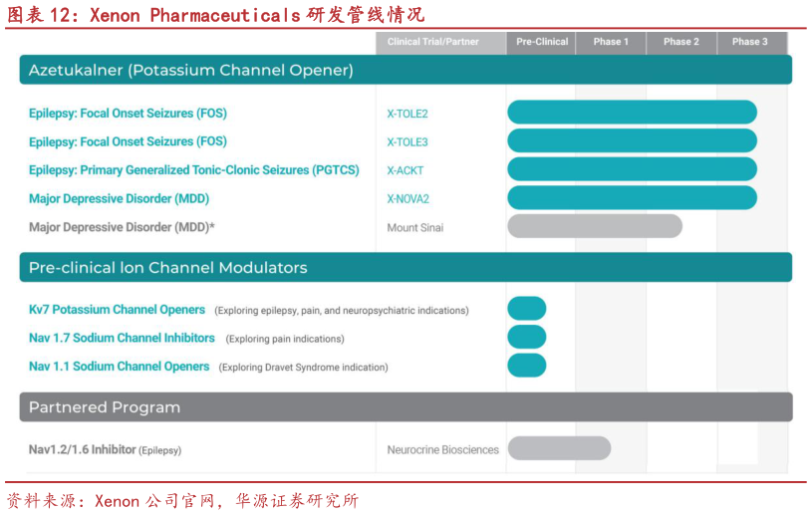Click the source note 资料来源 at bottom
The image size is (812, 515).
pyautogui.click(x=182, y=500)
